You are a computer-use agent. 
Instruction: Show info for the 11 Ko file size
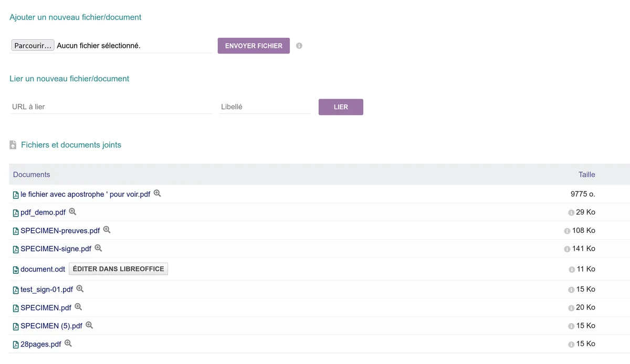(x=572, y=270)
